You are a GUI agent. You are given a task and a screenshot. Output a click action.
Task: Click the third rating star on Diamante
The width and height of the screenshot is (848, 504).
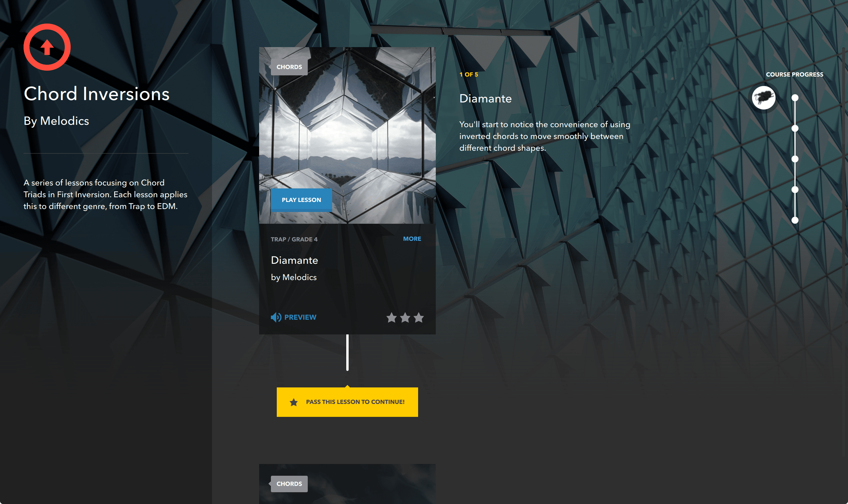[418, 318]
